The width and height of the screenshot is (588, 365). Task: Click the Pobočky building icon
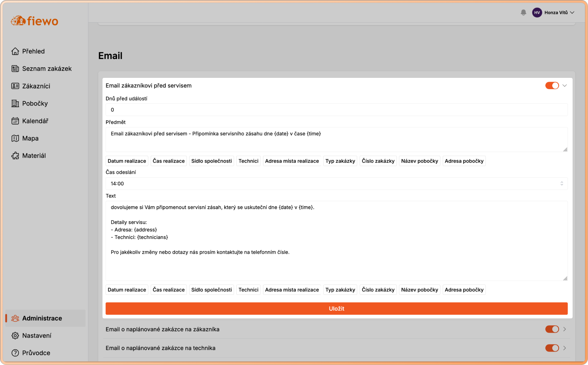tap(15, 103)
